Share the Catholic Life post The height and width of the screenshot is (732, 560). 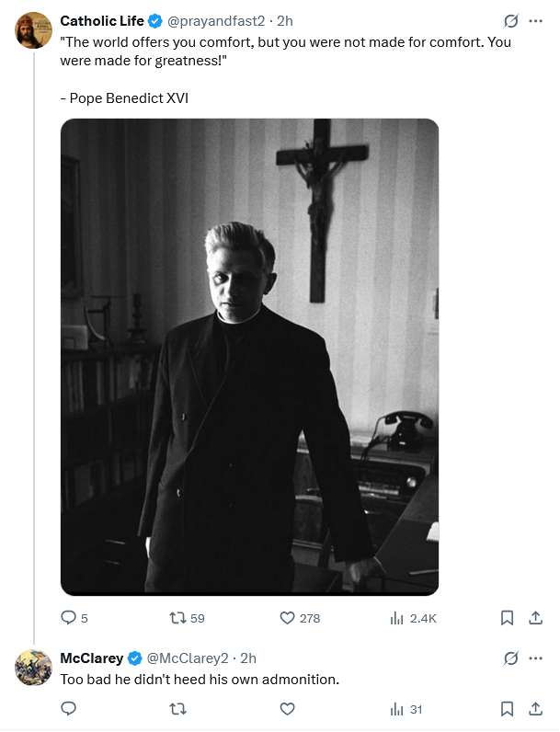click(x=536, y=618)
